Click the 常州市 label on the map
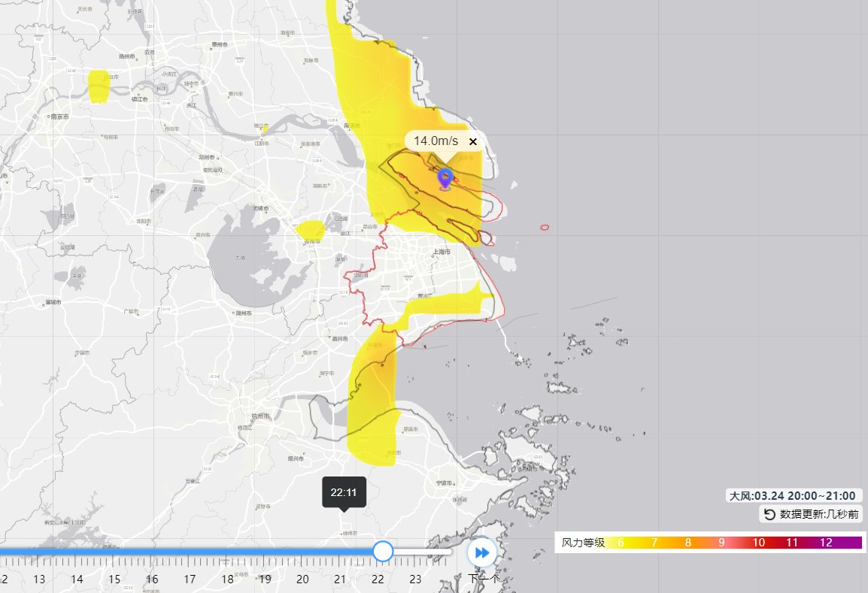 coord(207,158)
